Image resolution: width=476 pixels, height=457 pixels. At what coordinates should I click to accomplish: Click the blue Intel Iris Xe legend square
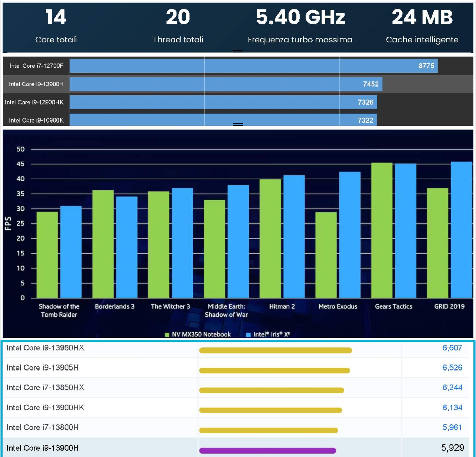[248, 335]
